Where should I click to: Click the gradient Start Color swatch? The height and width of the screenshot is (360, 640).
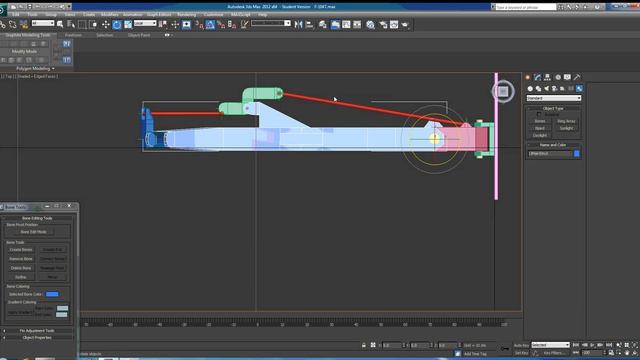pos(62,308)
